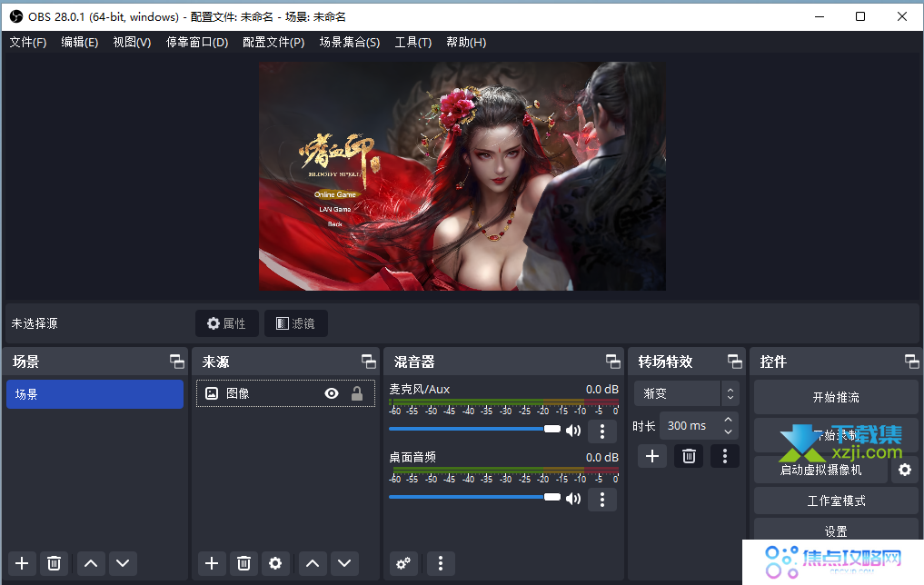Remove selected source with trash icon

(243, 564)
